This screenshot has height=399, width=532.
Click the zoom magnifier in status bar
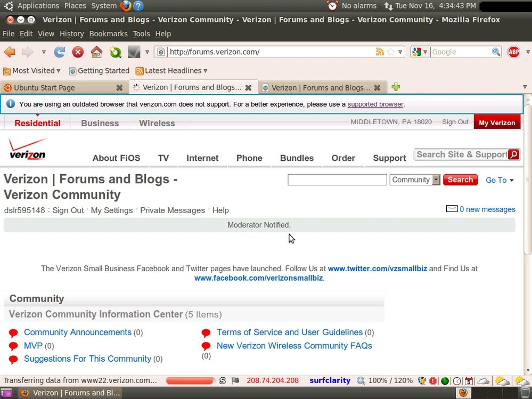pyautogui.click(x=361, y=381)
